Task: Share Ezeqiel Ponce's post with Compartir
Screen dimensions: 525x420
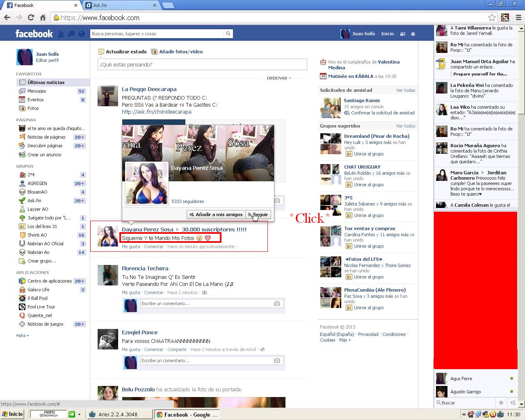Action: [177, 349]
